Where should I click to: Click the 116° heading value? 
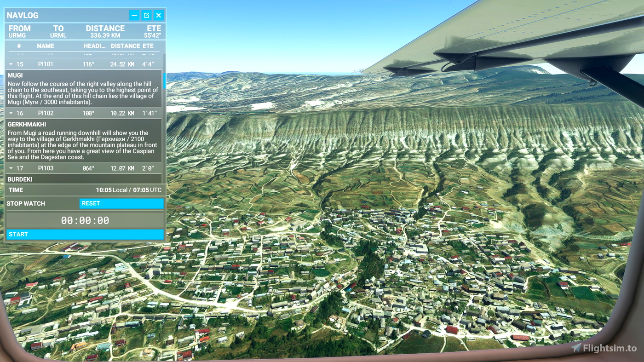click(89, 64)
